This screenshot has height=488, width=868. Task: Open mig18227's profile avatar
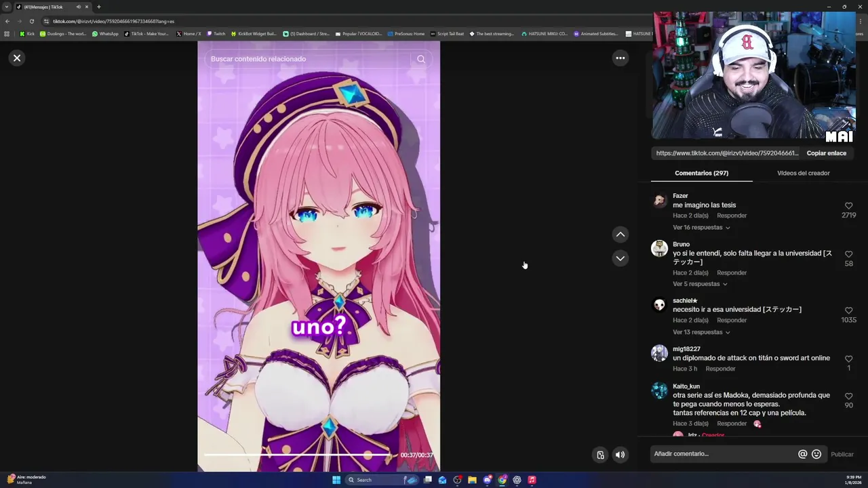pos(659,353)
